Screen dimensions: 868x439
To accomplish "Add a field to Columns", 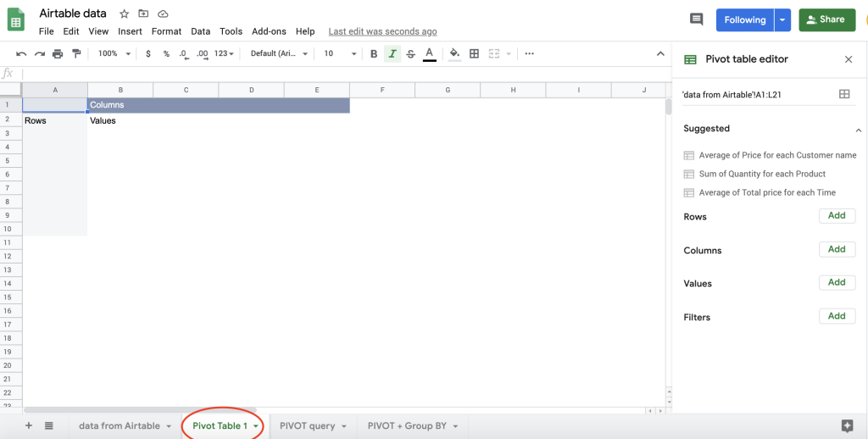I will pos(837,249).
